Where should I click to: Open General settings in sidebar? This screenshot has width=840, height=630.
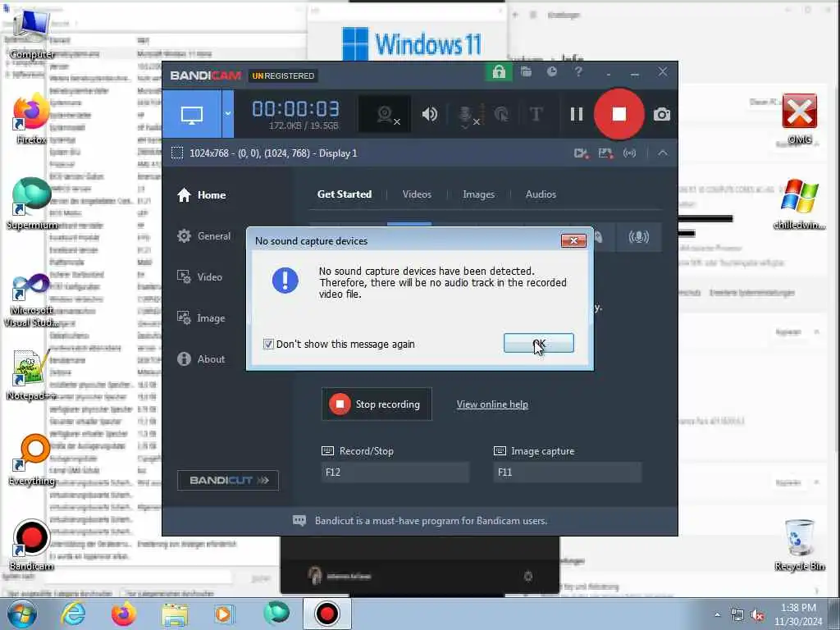click(203, 236)
